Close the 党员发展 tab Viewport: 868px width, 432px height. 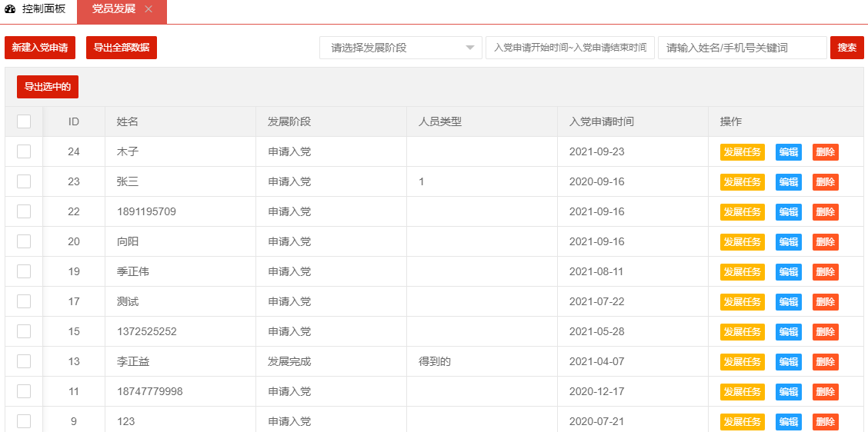149,9
